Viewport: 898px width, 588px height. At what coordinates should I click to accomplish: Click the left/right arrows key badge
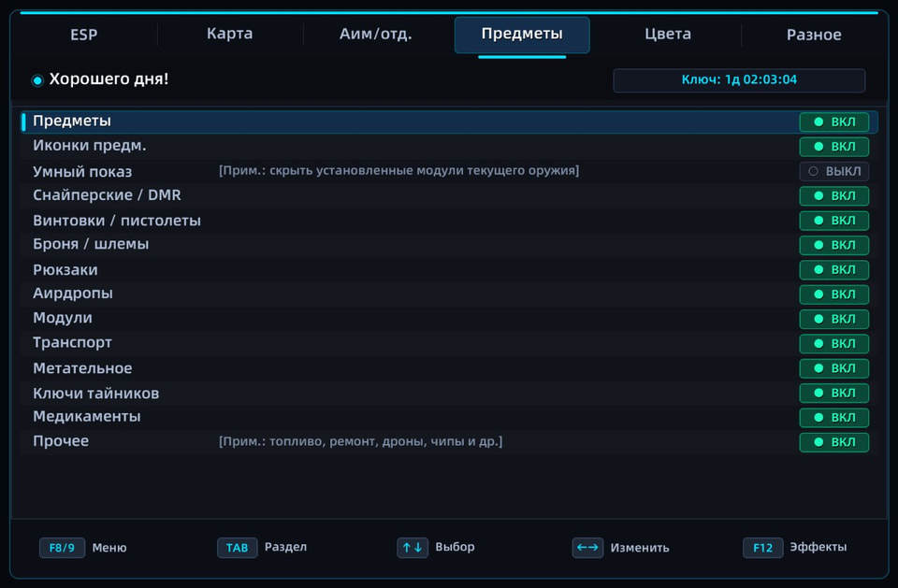point(587,548)
